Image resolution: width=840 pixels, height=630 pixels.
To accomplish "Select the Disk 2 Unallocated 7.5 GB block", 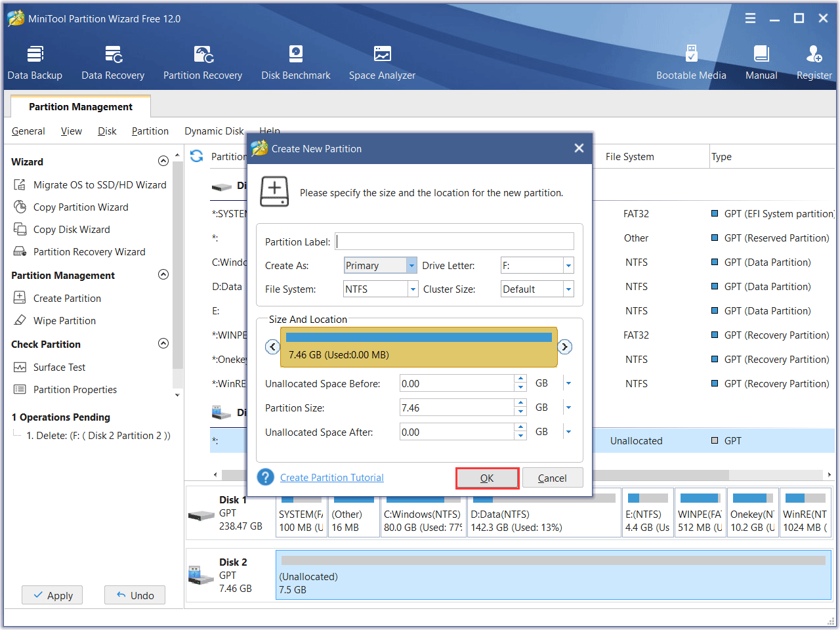I will pyautogui.click(x=553, y=575).
